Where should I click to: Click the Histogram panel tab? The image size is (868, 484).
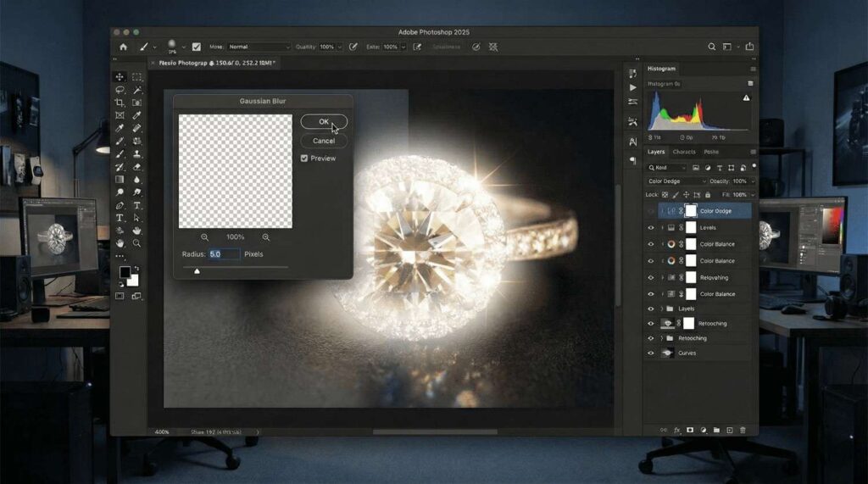coord(662,69)
